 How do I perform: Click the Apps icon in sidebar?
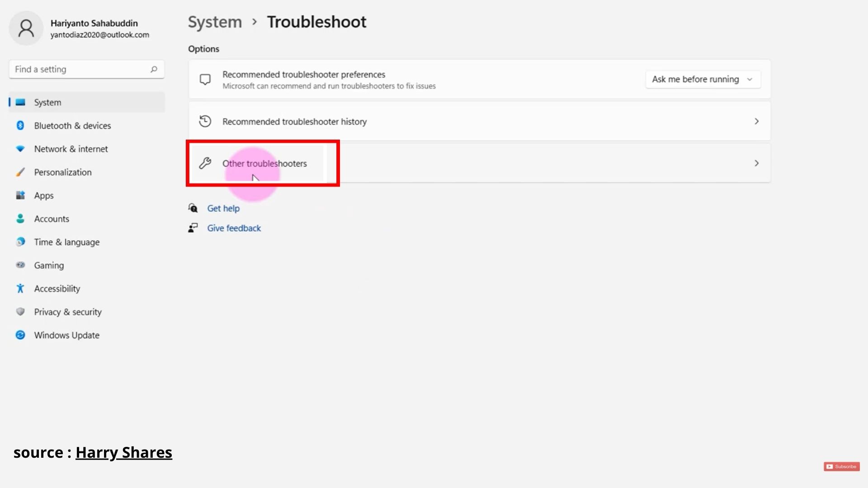(20, 195)
